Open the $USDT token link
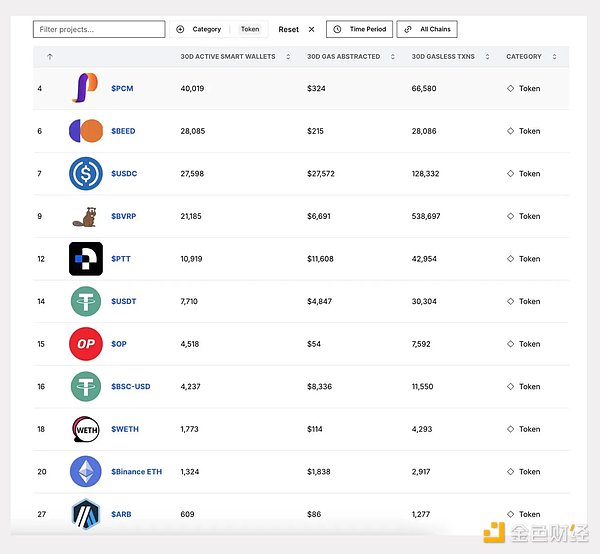600x554 pixels. 124,301
